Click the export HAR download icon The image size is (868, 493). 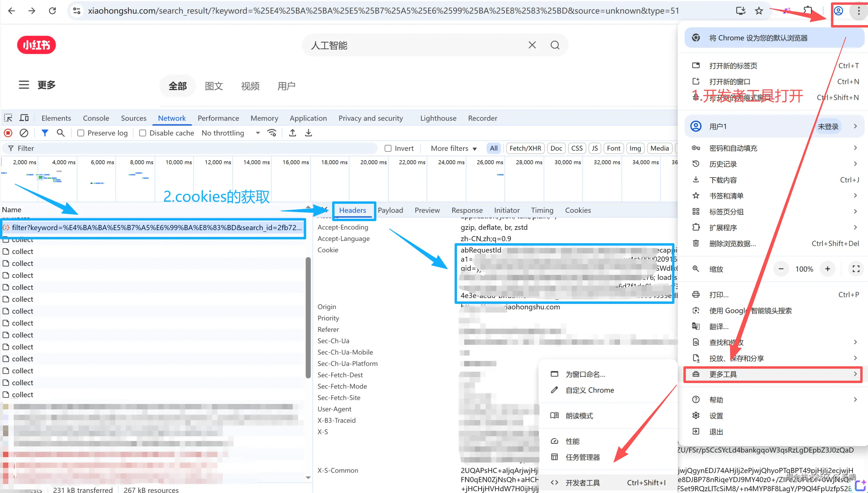tap(308, 133)
